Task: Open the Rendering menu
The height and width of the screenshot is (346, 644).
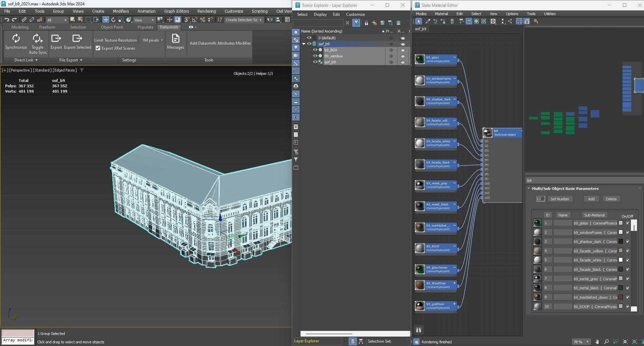Action: coord(207,11)
